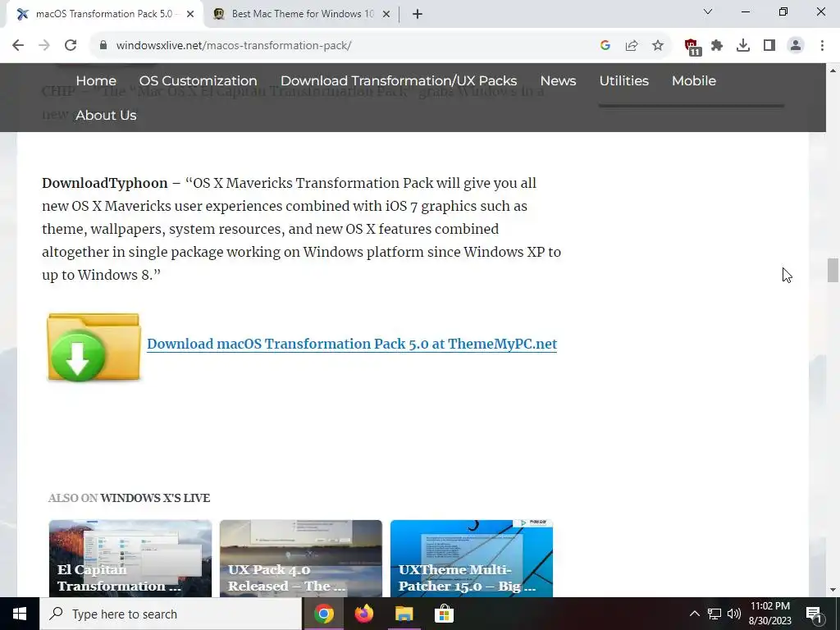Click the taskbar search box
840x630 pixels.
pyautogui.click(x=171, y=614)
